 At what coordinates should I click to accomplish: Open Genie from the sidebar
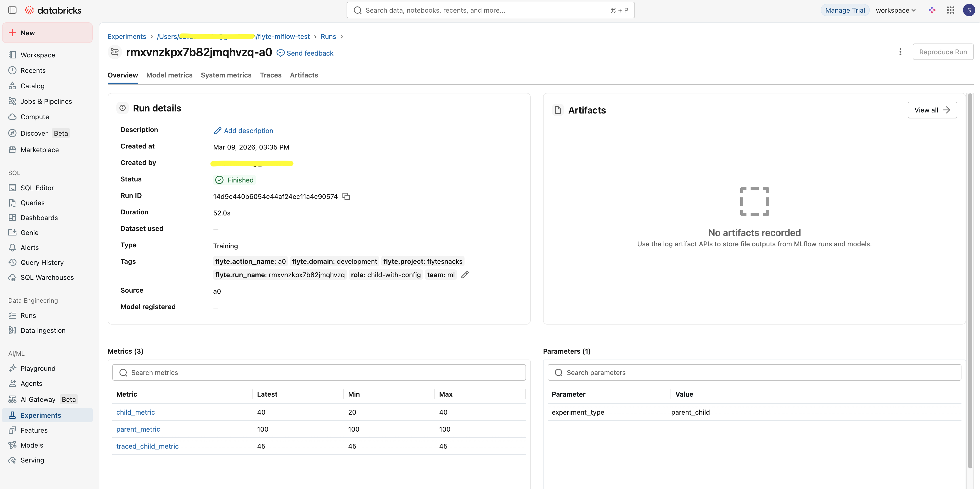click(x=29, y=232)
